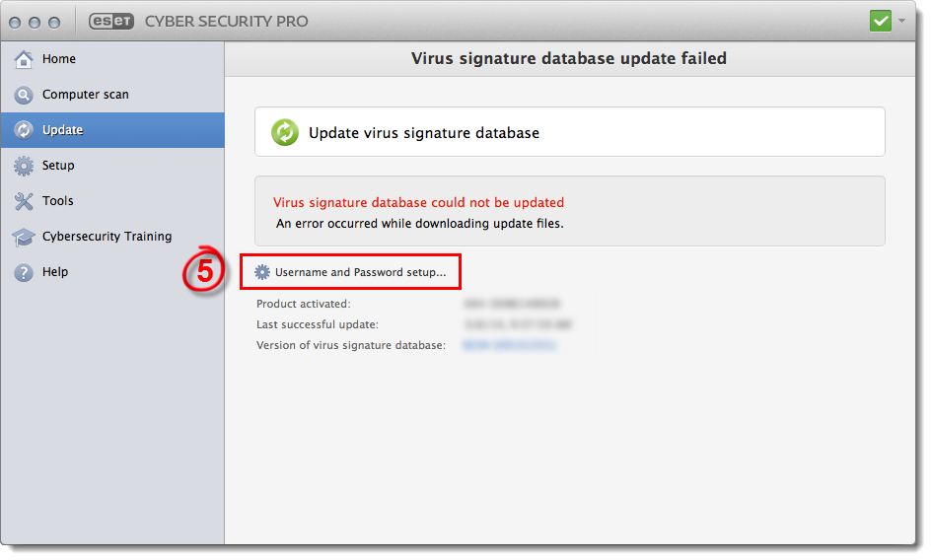Click the Home house icon
Image resolution: width=931 pixels, height=560 pixels.
[x=24, y=59]
